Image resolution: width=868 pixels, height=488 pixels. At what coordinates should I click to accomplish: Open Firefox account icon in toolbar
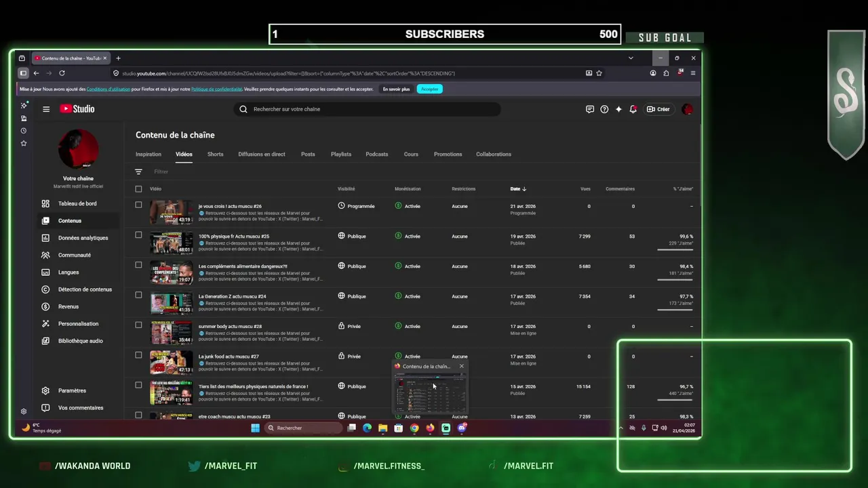653,73
